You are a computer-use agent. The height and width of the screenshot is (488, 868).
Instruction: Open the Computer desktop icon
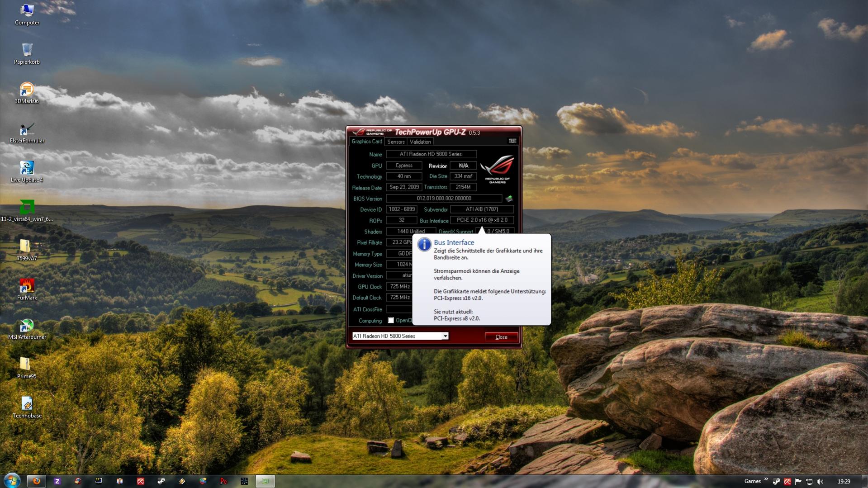tap(27, 14)
